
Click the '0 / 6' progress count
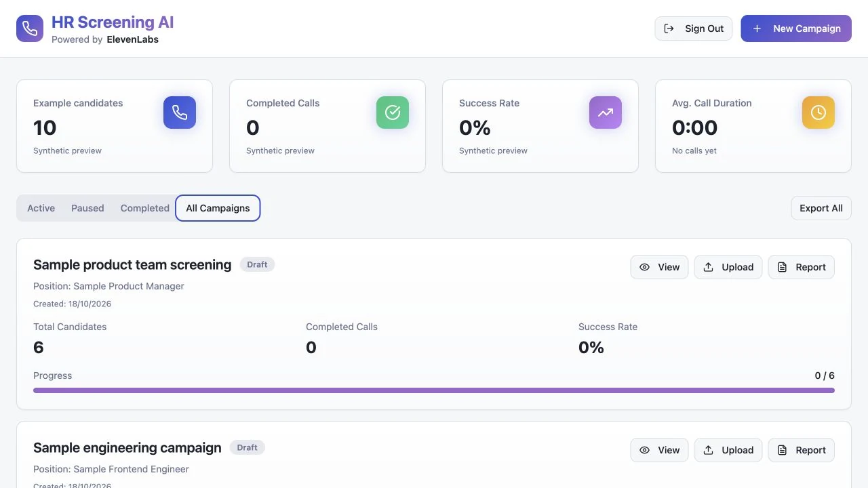825,375
